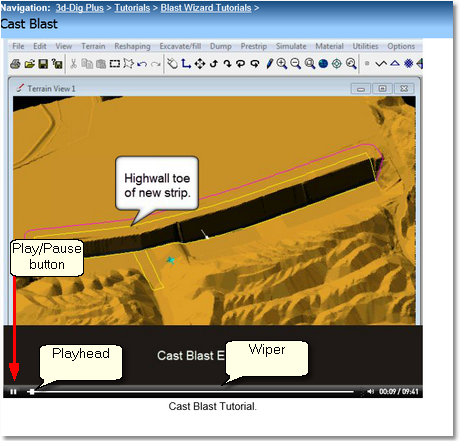460x443 pixels.
Task: Click the Terrain View 1 title icon
Action: click(20, 88)
